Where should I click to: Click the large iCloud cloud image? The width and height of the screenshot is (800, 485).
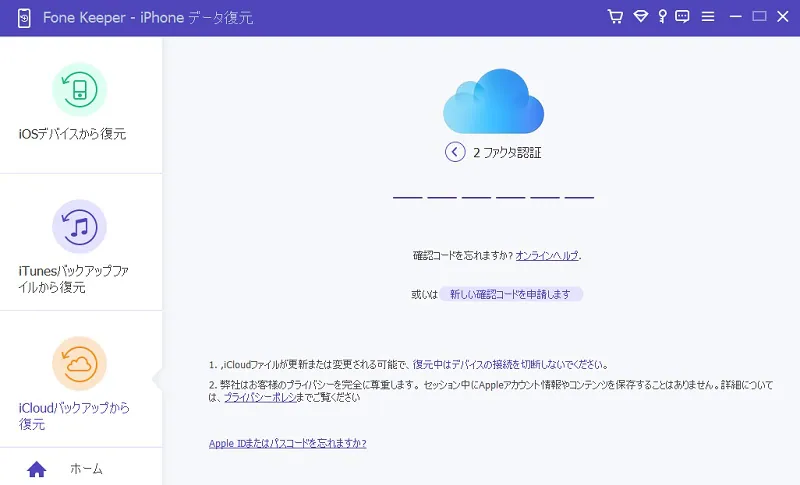click(x=493, y=101)
